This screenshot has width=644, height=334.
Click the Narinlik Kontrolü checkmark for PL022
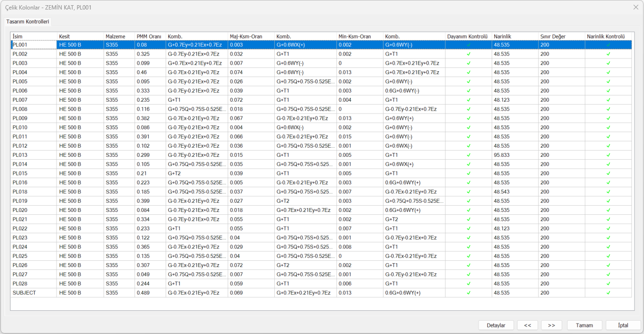point(608,229)
